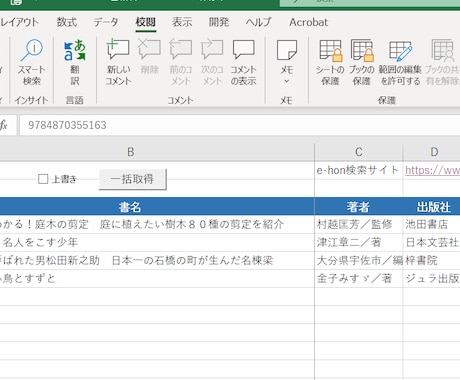Select author cell 村越匡芳／監修

point(359,224)
